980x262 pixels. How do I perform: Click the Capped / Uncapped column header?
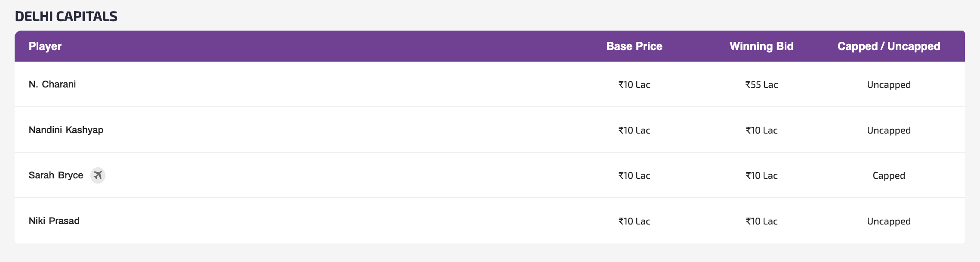point(889,46)
